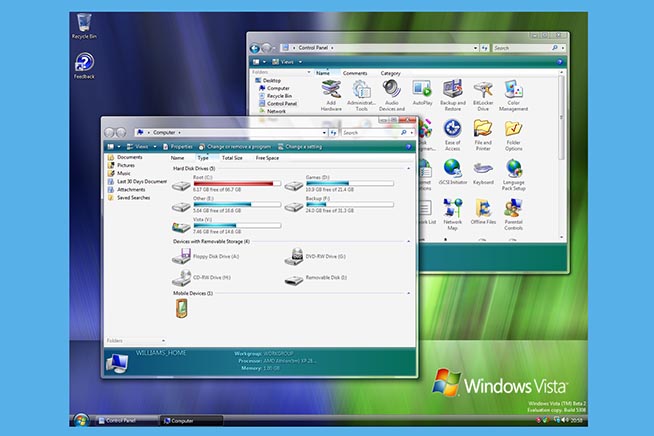
Task: Collapse Devices with Removable Storage group
Action: [408, 242]
